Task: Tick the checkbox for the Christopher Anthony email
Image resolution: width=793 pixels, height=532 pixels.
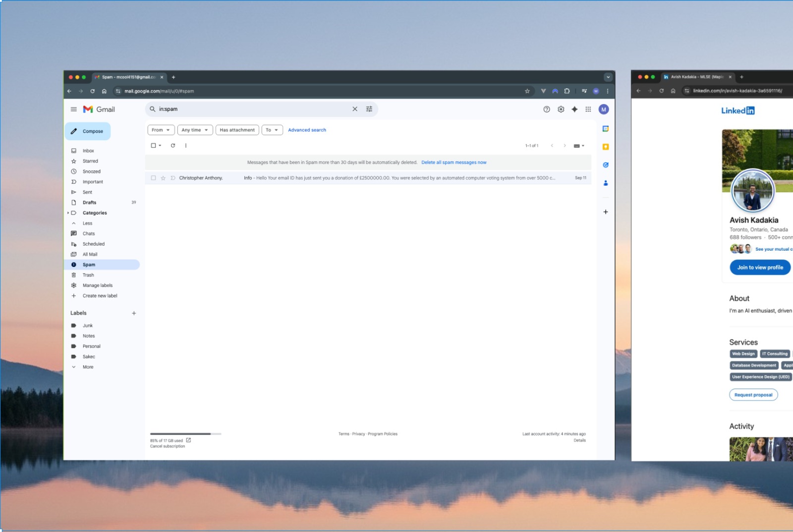Action: coord(153,178)
